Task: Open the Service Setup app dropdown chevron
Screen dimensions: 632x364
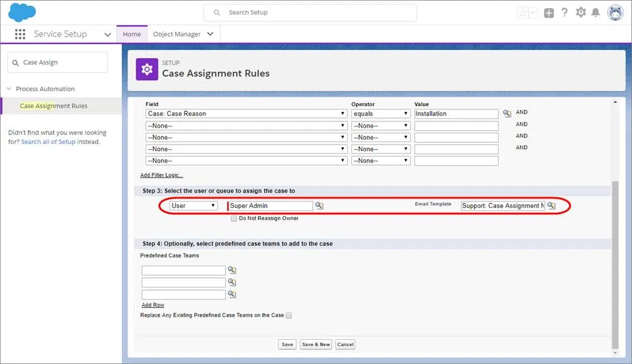Action: click(x=107, y=35)
